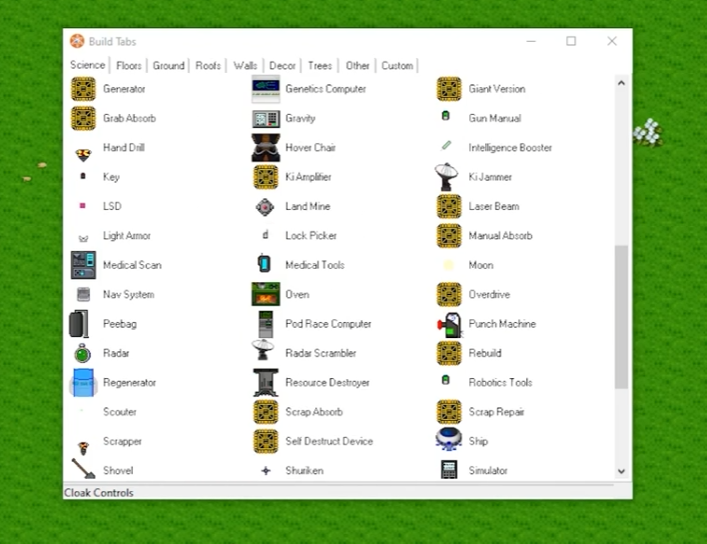Click the Generator chip icon
This screenshot has width=707, height=544.
click(x=83, y=89)
